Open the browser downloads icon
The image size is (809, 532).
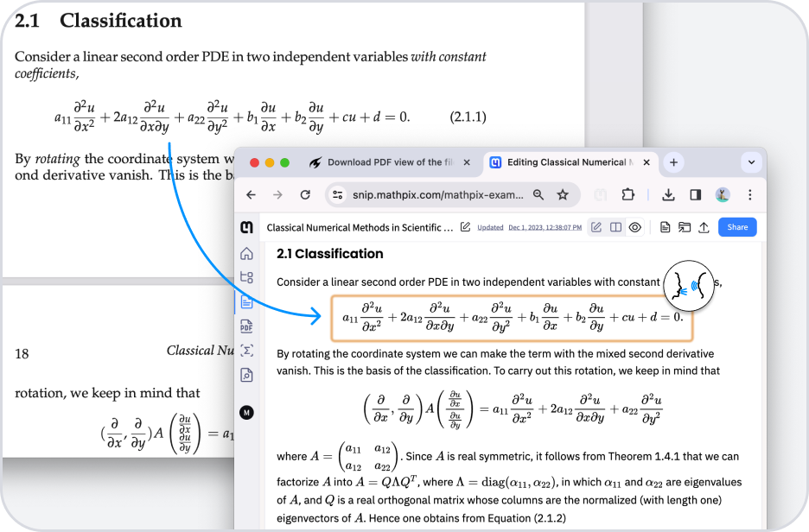click(x=668, y=195)
